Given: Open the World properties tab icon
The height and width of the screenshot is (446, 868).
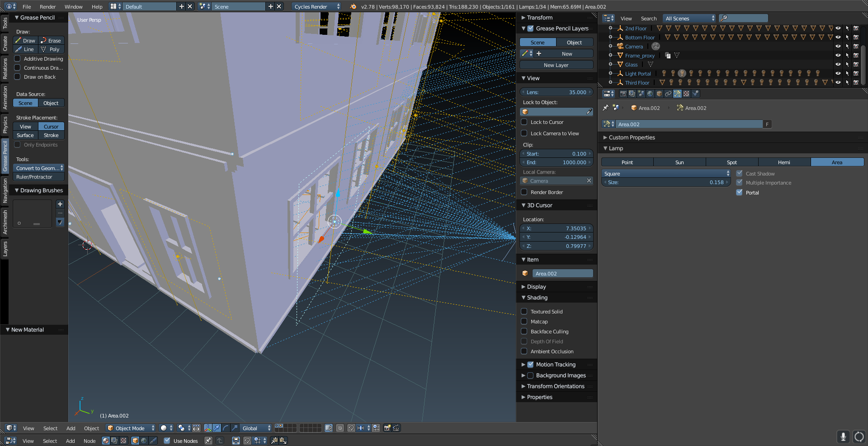Looking at the screenshot, I should pos(650,94).
